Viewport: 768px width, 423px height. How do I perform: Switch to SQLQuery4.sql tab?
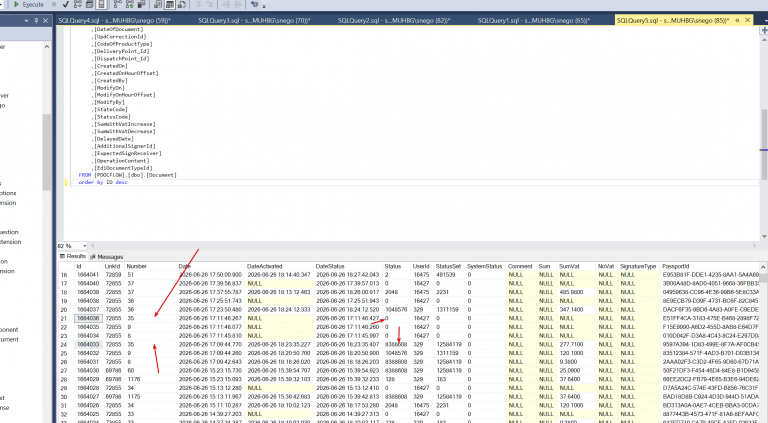point(115,20)
